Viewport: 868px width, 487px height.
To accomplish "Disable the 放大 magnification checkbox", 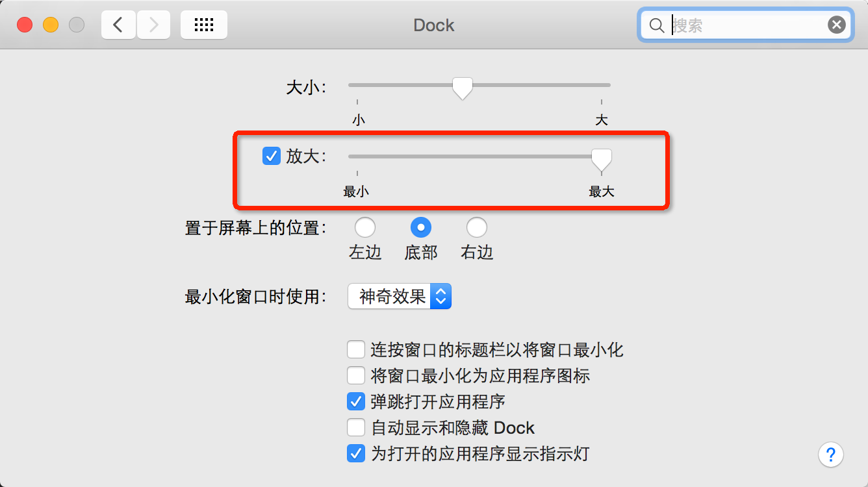I will [271, 156].
